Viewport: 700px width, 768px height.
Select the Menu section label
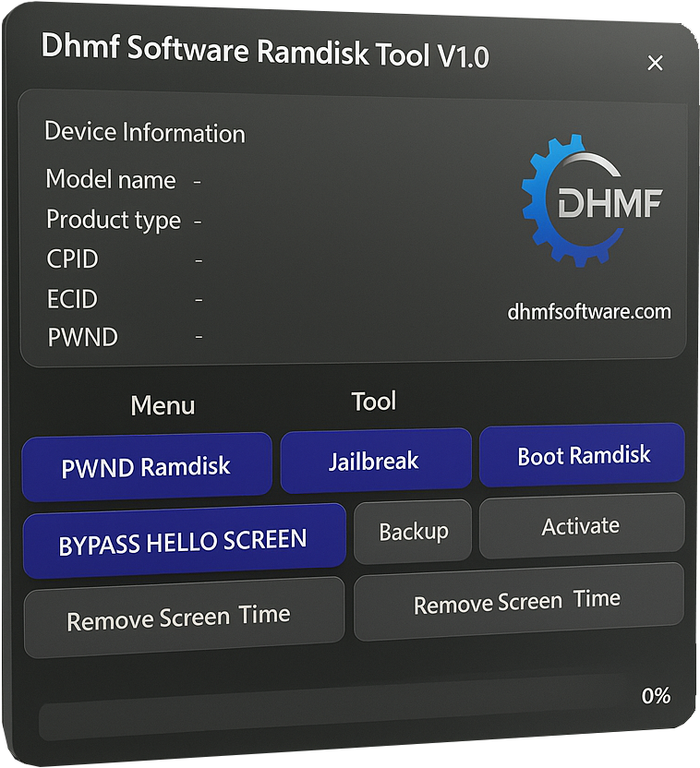pyautogui.click(x=163, y=405)
